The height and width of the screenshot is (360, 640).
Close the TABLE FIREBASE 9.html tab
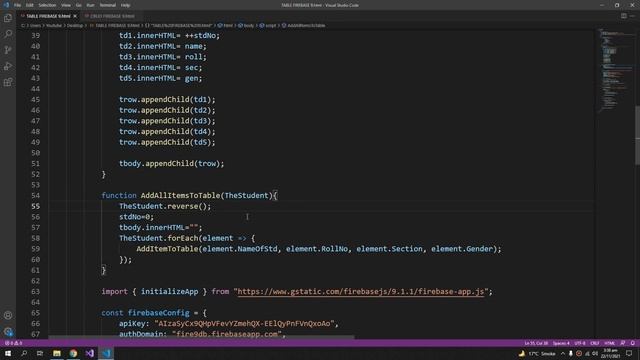pos(75,16)
